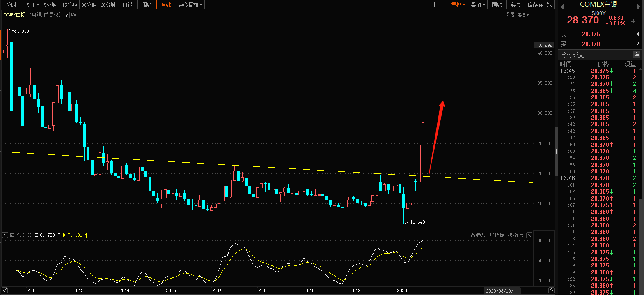The height and width of the screenshot is (295, 644).
Task: Switch to 经典 classic view
Action: (516, 5)
